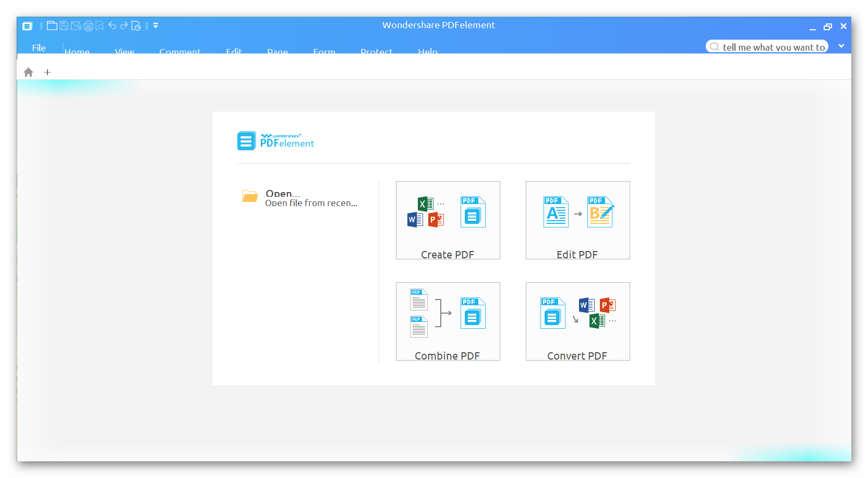Add a new tab with the plus icon

click(x=47, y=72)
